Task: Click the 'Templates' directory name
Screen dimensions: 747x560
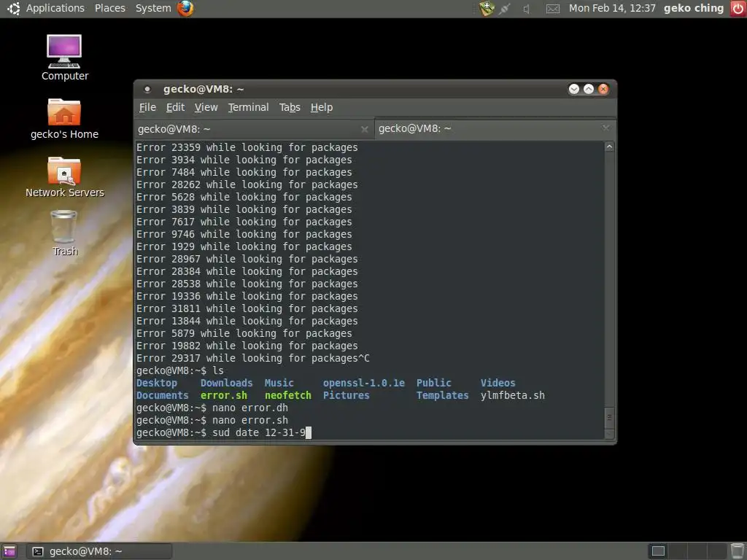Action: click(442, 395)
